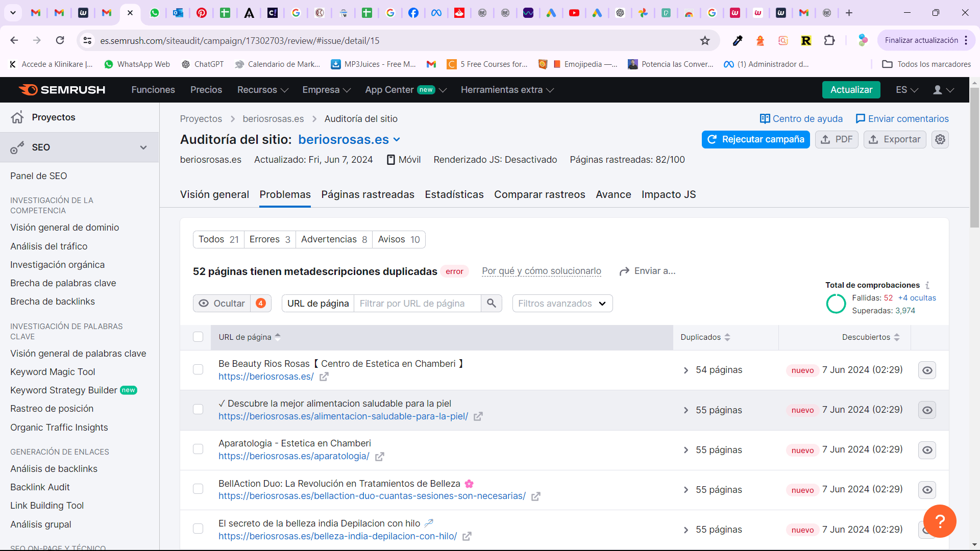Image resolution: width=980 pixels, height=551 pixels.
Task: Check the Aparatologia row
Action: (x=198, y=449)
